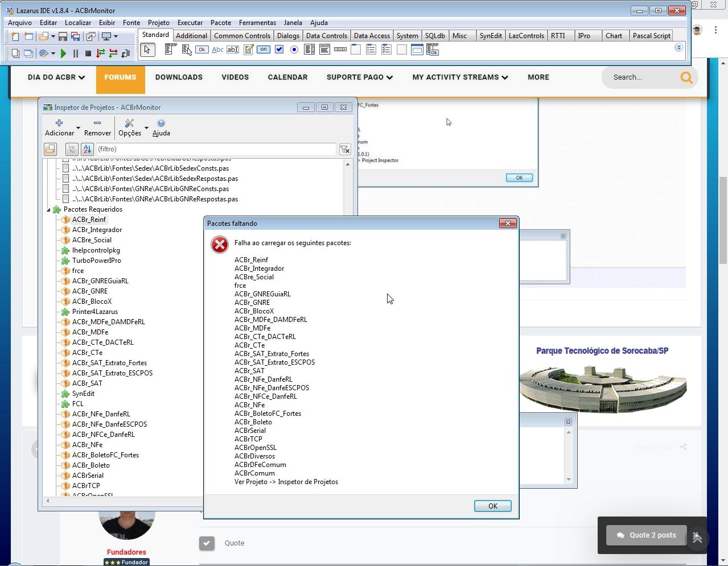Click the Pause debugging icon
Viewport: 728px width, 566px height.
pos(76,53)
